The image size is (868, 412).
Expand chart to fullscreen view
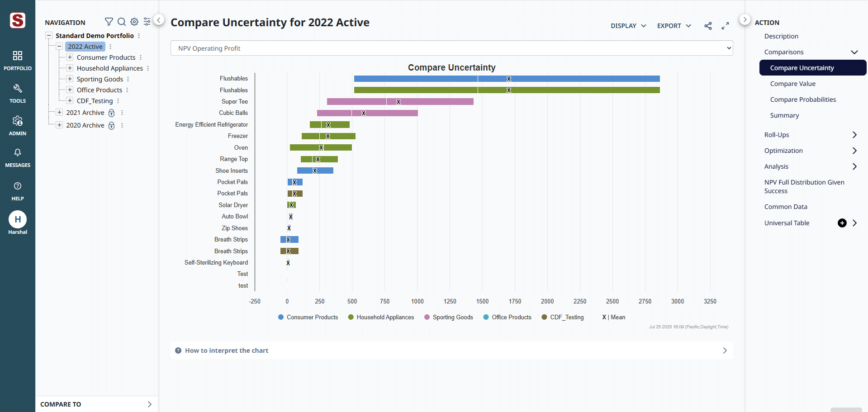725,26
